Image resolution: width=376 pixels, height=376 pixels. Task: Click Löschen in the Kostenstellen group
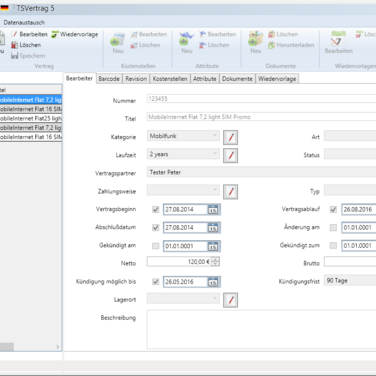point(145,45)
